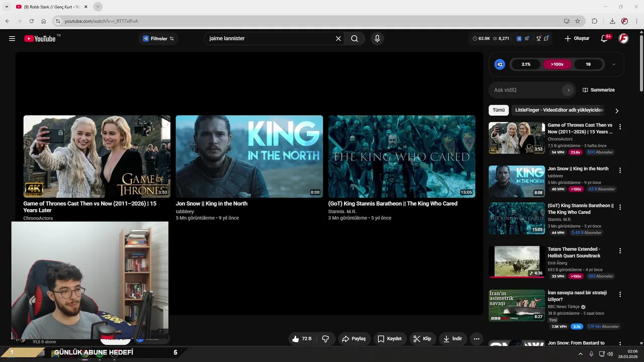Image resolution: width=644 pixels, height=362 pixels.
Task: Open the İran'ın asimetrik savaşı thumbnail
Action: 517,305
